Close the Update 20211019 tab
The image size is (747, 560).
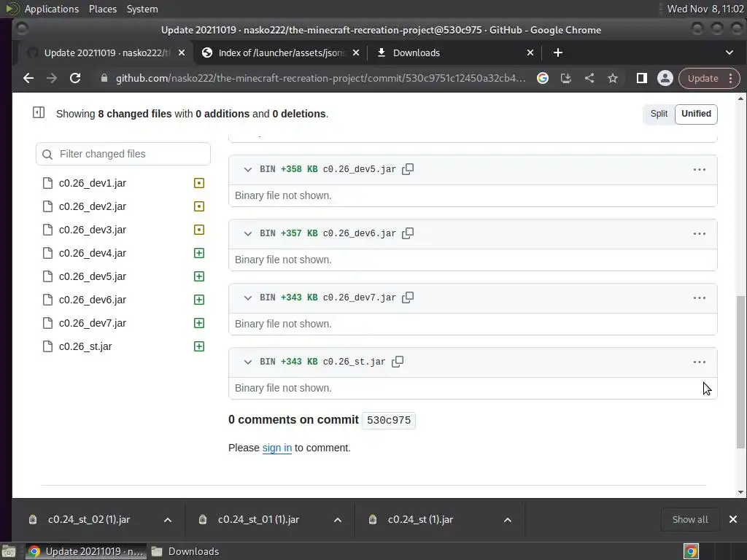click(182, 52)
